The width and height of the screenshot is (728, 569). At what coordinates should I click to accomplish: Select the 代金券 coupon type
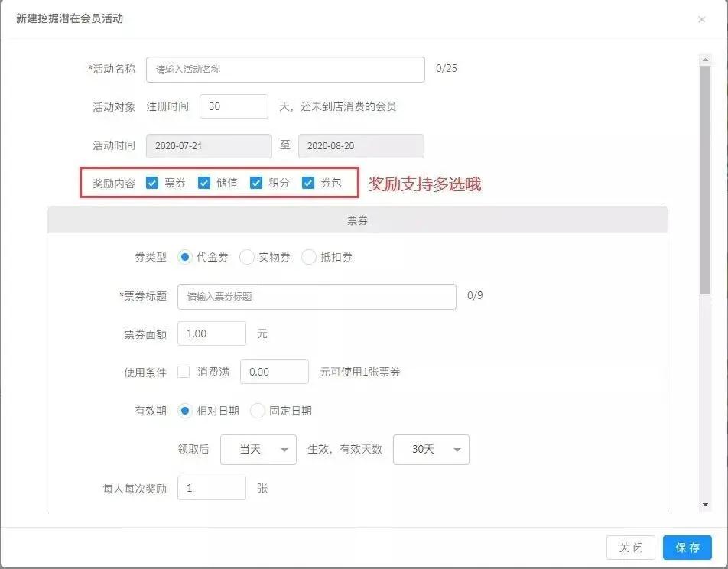[x=184, y=257]
